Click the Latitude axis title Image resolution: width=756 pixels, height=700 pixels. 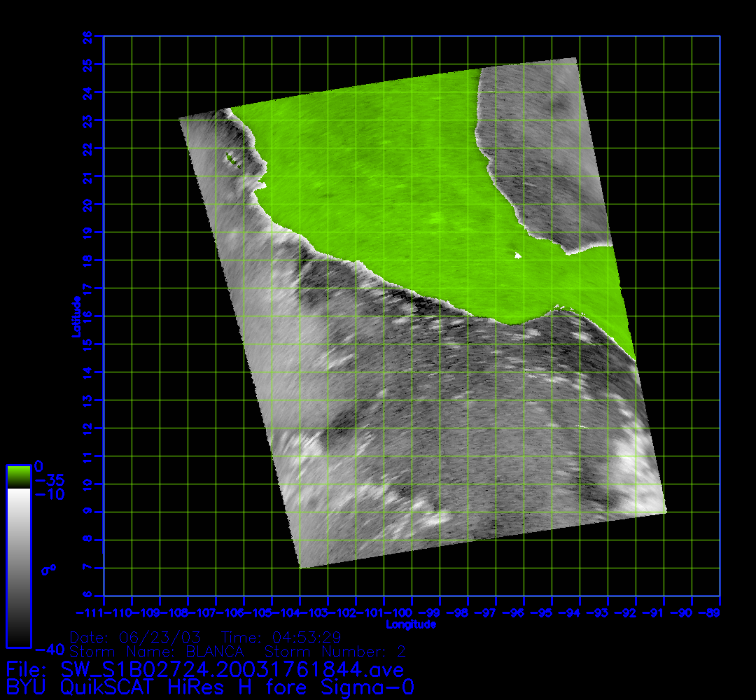74,316
